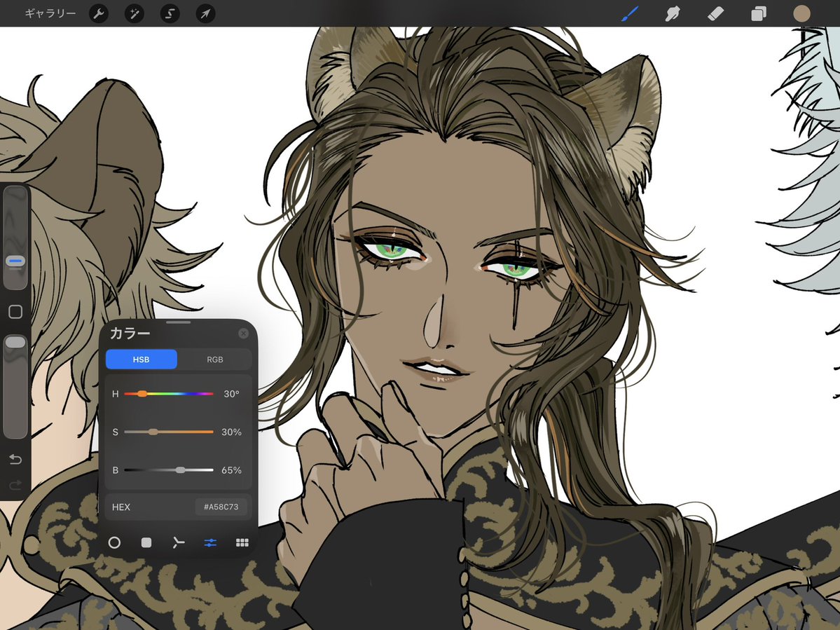Viewport: 840px width, 630px height.
Task: Click the Saturation slider handle
Action: [x=153, y=432]
